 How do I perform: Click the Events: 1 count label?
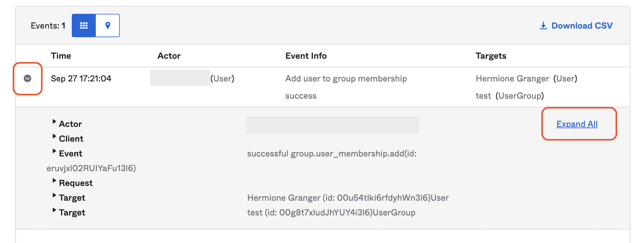(x=48, y=26)
